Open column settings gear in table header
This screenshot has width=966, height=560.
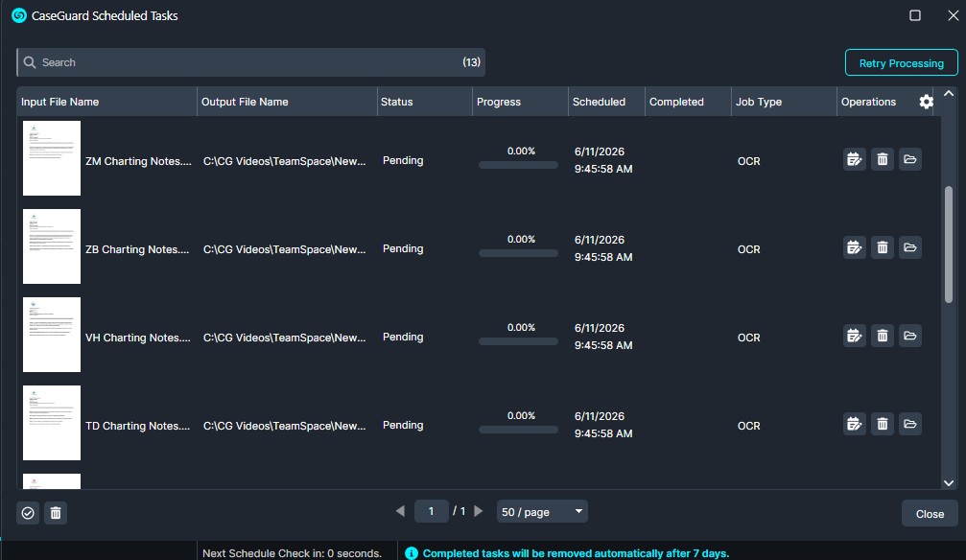click(x=926, y=102)
